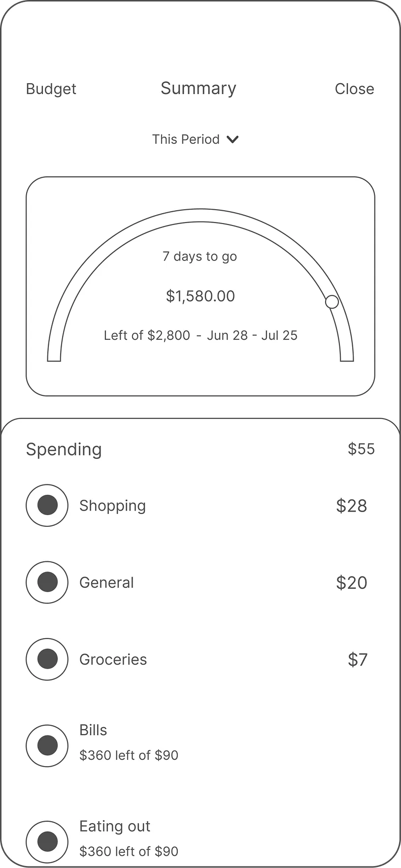Click the budget gauge slider knob

pyautogui.click(x=332, y=302)
